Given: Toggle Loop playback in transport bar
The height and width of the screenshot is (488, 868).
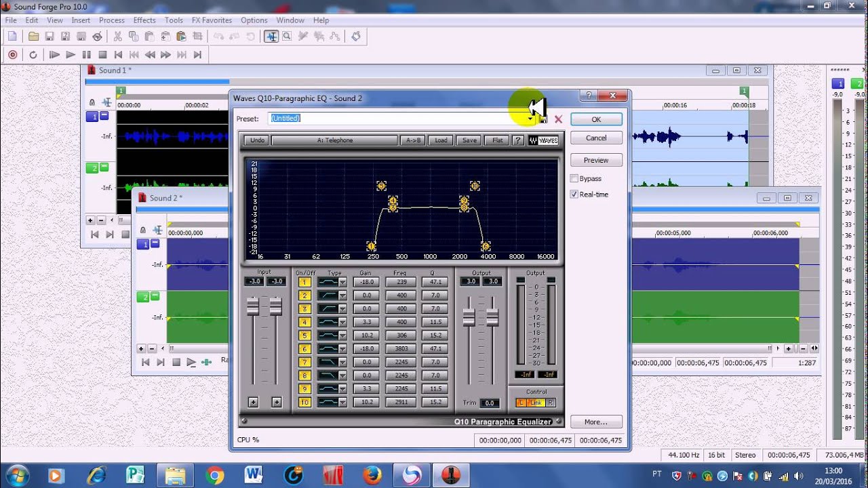Looking at the screenshot, I should pyautogui.click(x=33, y=55).
